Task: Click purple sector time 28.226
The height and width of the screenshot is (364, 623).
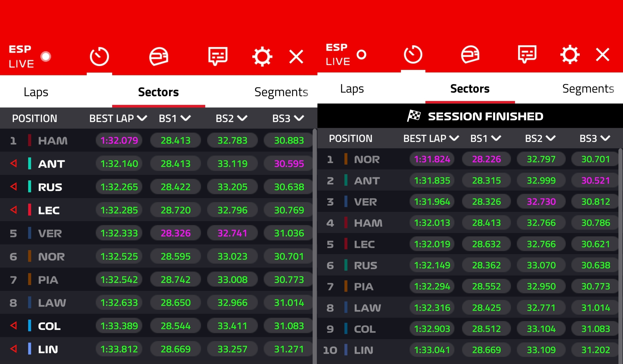Action: 487,159
